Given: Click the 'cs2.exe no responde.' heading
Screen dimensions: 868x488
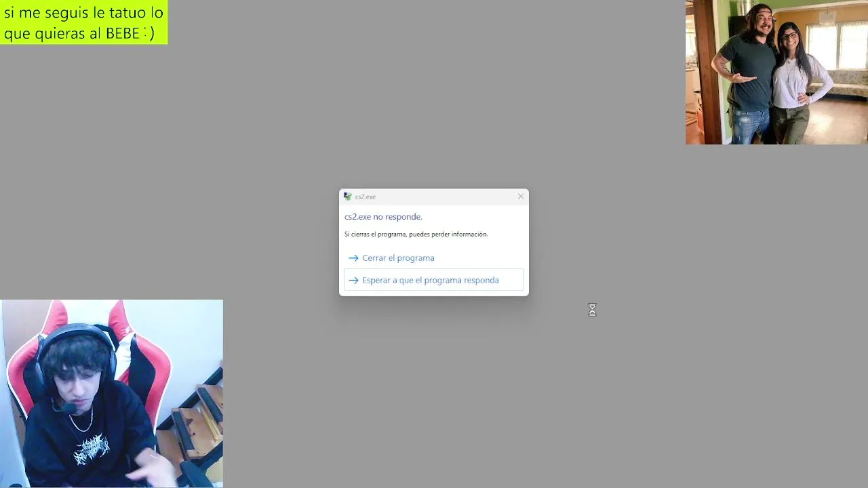Looking at the screenshot, I should [x=383, y=217].
